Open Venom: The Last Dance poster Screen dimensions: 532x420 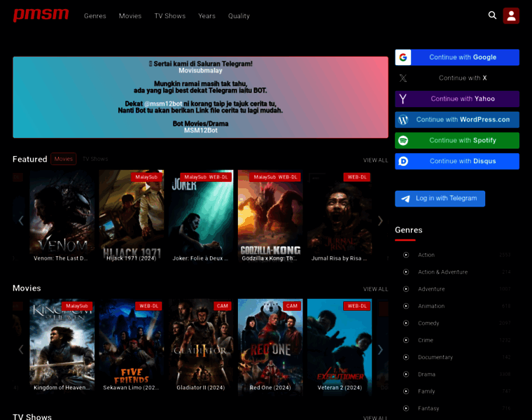coord(62,217)
